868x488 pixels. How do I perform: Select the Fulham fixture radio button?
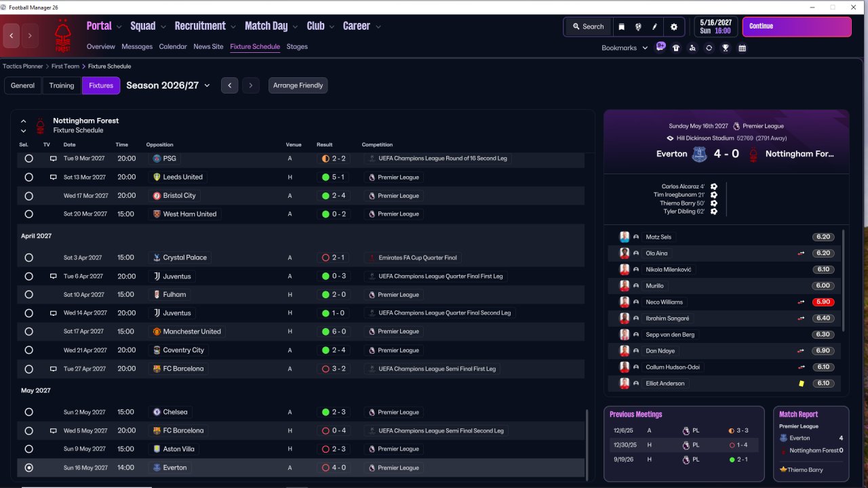point(28,295)
